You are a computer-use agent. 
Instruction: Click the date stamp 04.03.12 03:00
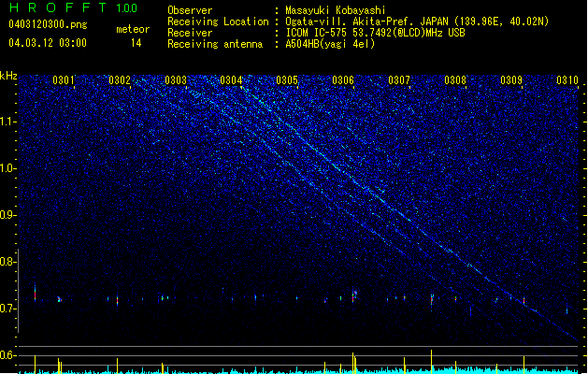click(x=48, y=43)
